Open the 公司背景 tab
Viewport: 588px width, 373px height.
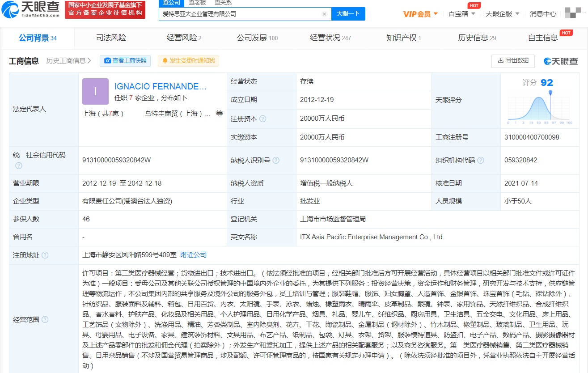[38, 38]
